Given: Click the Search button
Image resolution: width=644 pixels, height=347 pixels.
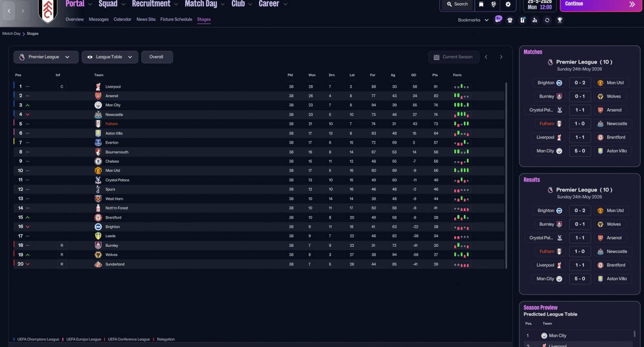Looking at the screenshot, I should (x=456, y=4).
